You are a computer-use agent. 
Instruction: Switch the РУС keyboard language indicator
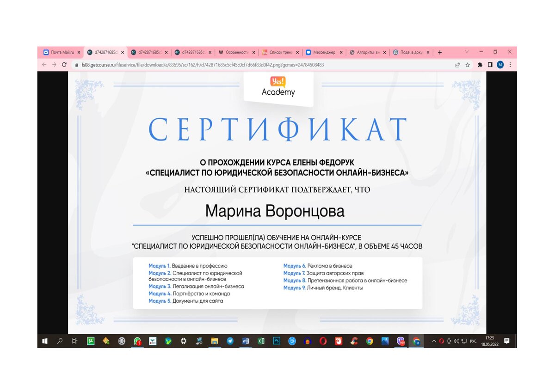click(473, 341)
